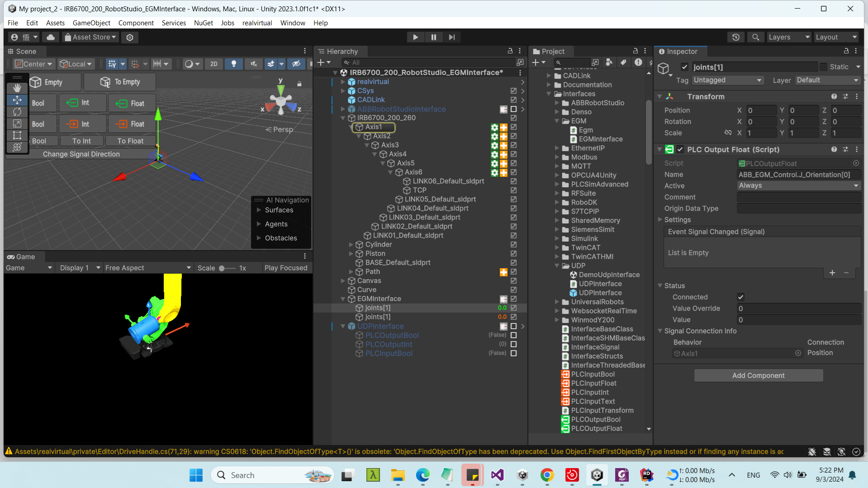Click the Name field with ABB_EGM_Control value
This screenshot has width=868, height=488.
[799, 175]
